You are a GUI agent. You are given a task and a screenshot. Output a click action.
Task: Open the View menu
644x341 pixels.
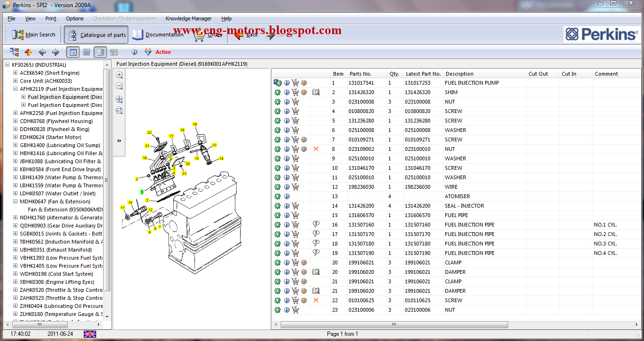point(30,18)
